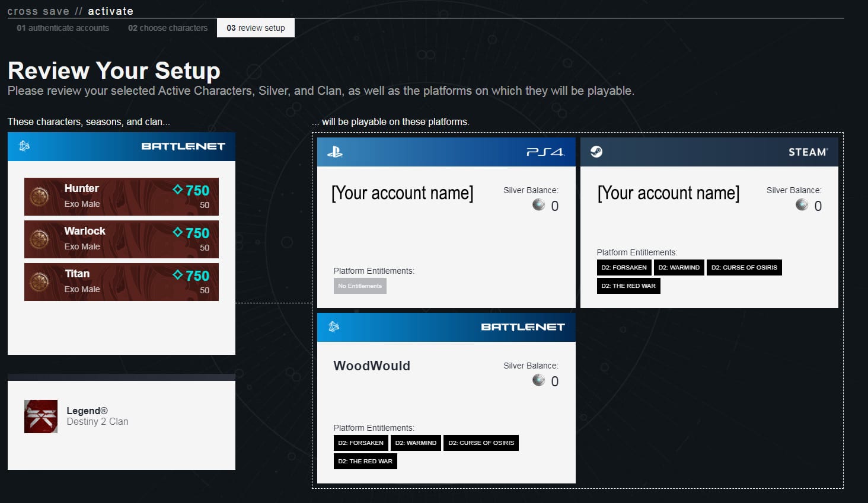This screenshot has width=868, height=503.
Task: Click the Hunter character emblem icon
Action: 40,196
